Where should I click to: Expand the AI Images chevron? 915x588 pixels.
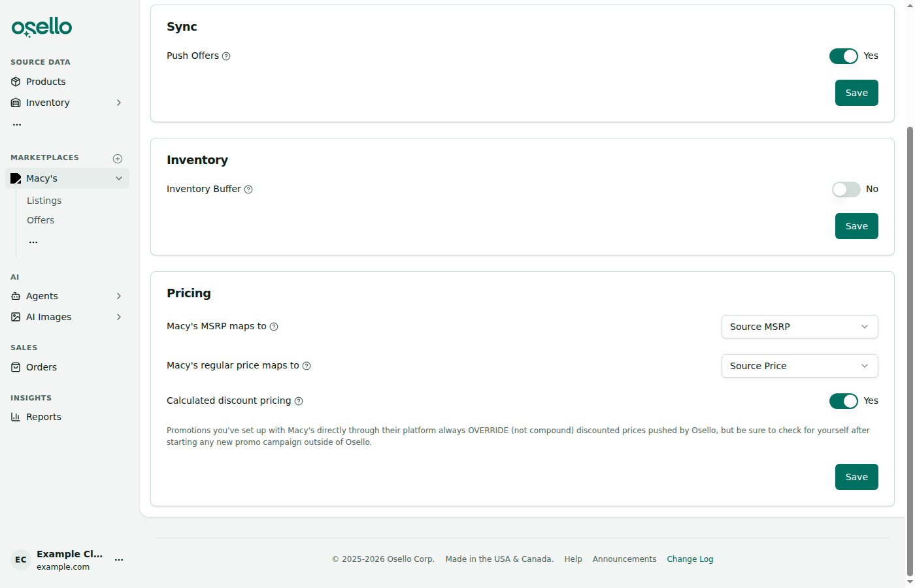[119, 317]
